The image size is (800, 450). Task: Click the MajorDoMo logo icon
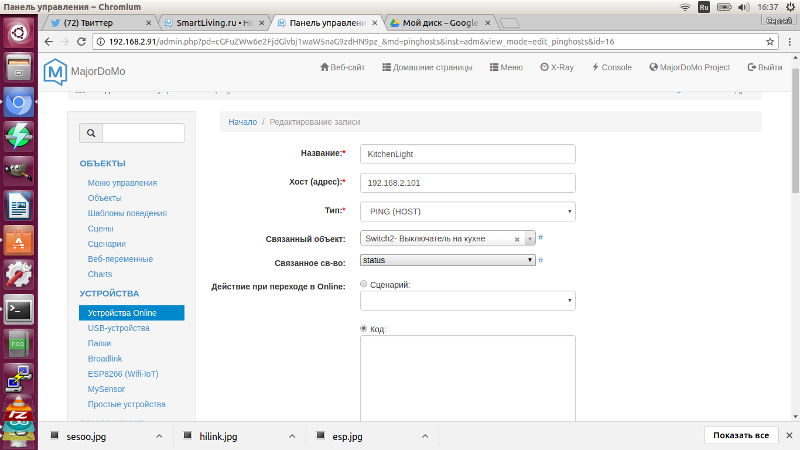click(x=53, y=71)
